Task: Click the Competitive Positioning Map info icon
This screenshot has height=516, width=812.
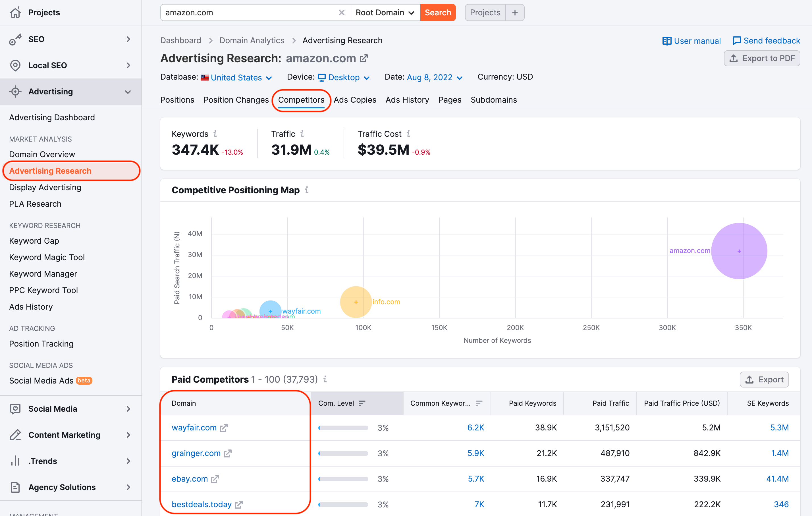Action: pyautogui.click(x=306, y=190)
